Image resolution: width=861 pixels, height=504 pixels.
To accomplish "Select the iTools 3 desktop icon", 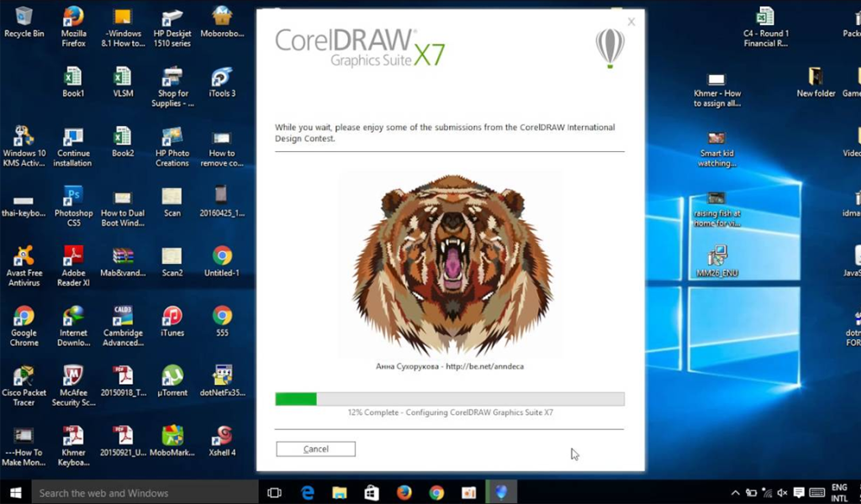I will [x=222, y=82].
